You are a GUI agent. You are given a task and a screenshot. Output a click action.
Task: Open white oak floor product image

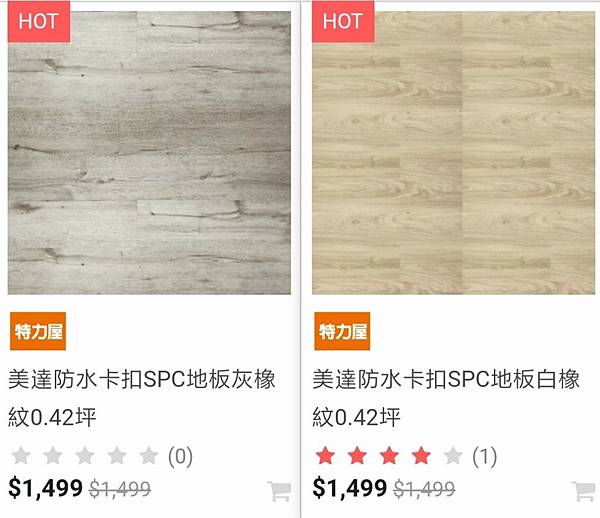coord(453,153)
